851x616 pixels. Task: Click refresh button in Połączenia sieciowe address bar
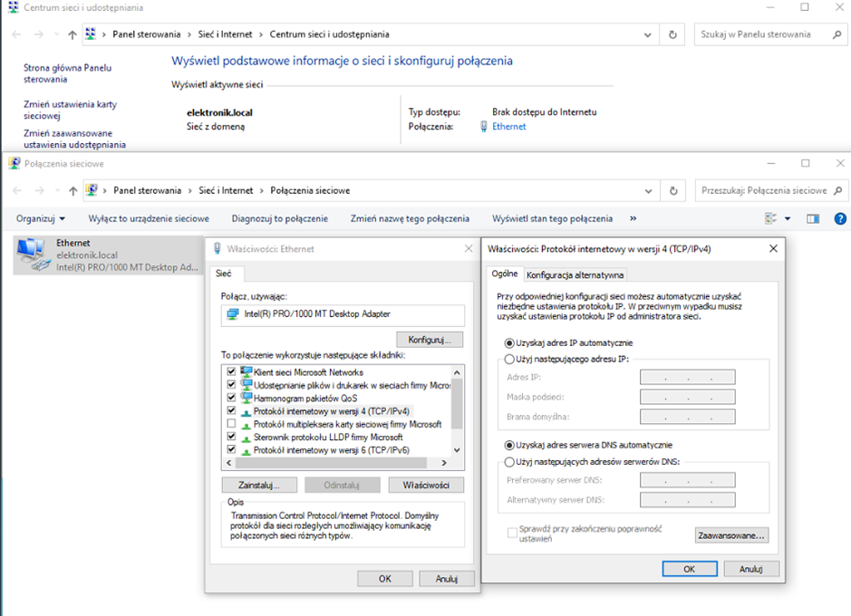(x=672, y=191)
